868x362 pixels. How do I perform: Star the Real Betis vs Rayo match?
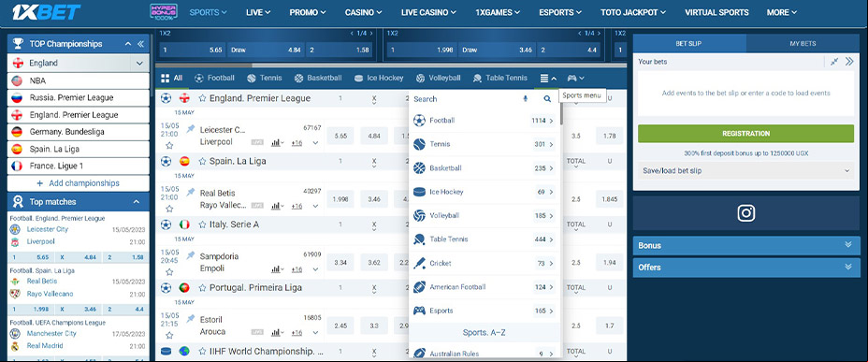(x=169, y=209)
